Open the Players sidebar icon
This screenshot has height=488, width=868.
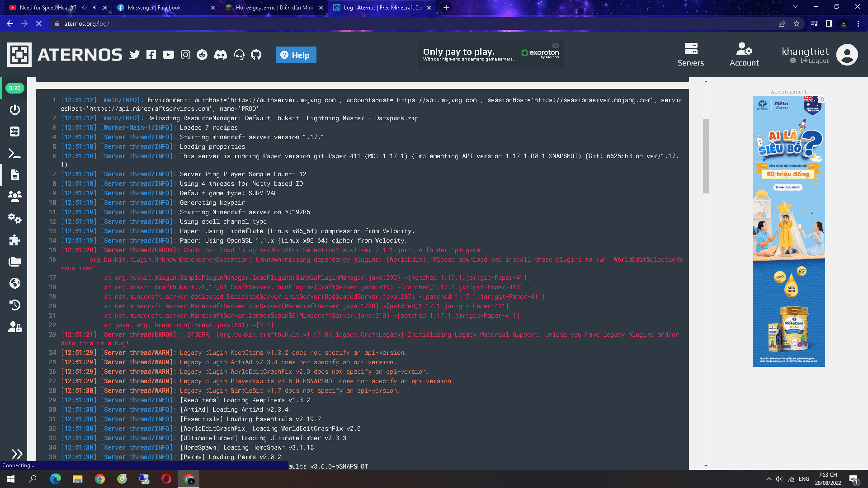point(14,197)
